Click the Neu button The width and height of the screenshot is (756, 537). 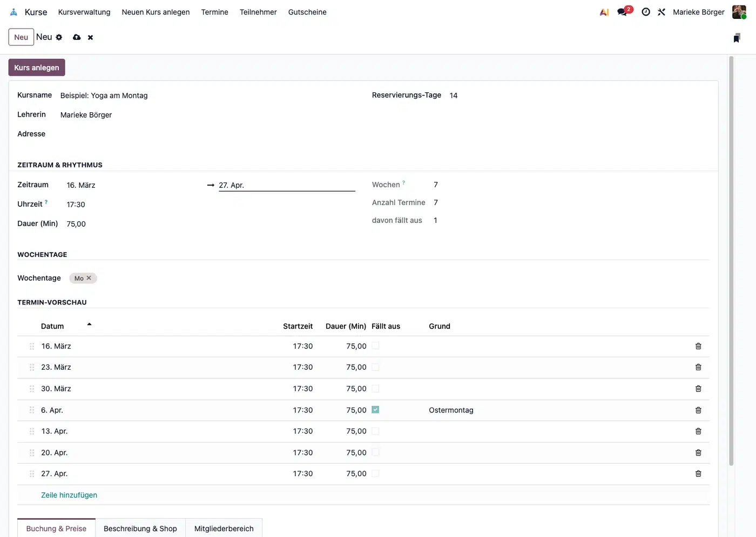click(x=21, y=37)
